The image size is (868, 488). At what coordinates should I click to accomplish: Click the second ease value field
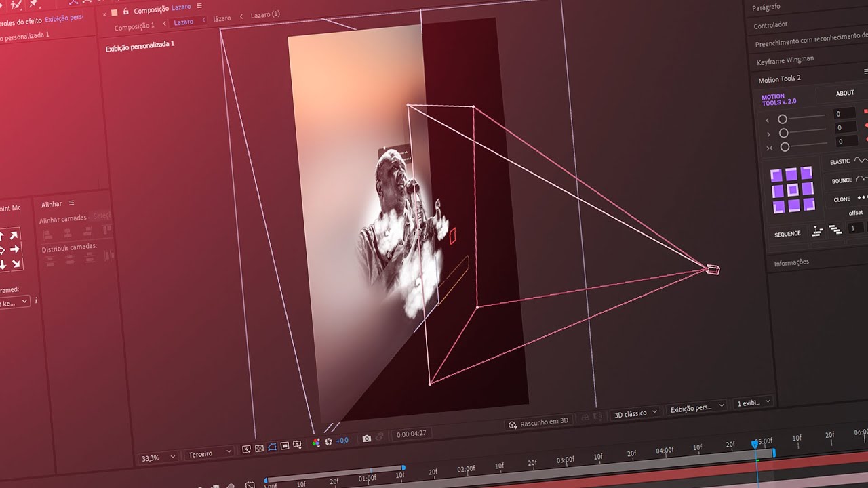(846, 127)
